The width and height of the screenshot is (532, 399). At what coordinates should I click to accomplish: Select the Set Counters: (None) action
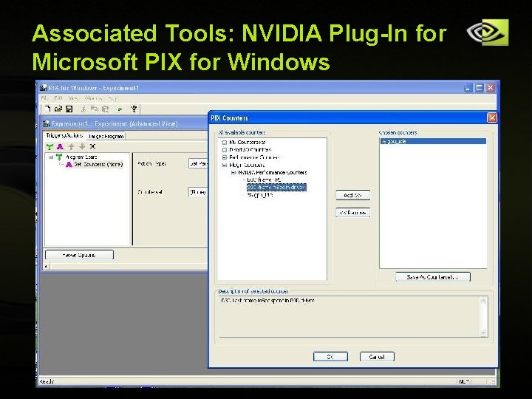tap(98, 164)
